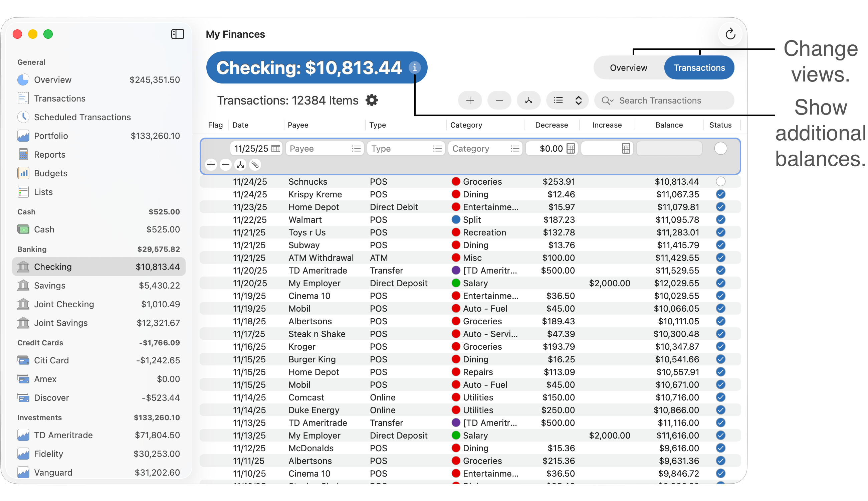Open the Category dropdown list
Viewport: 868px width, 501px height.
point(515,149)
